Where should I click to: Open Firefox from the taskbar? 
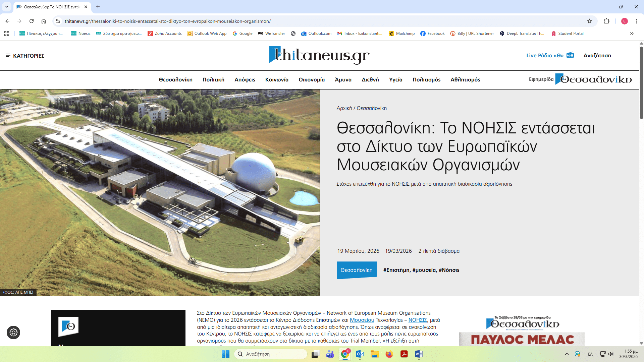pos(389,354)
